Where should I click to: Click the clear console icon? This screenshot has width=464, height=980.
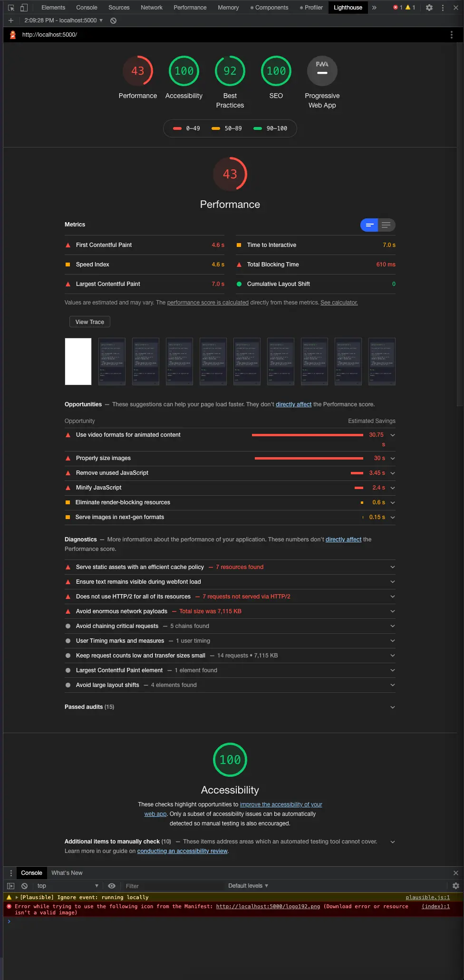(24, 886)
